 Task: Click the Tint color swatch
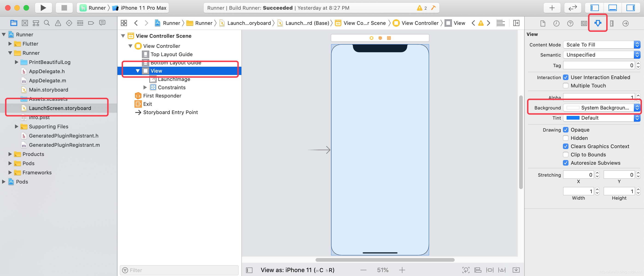pos(573,118)
